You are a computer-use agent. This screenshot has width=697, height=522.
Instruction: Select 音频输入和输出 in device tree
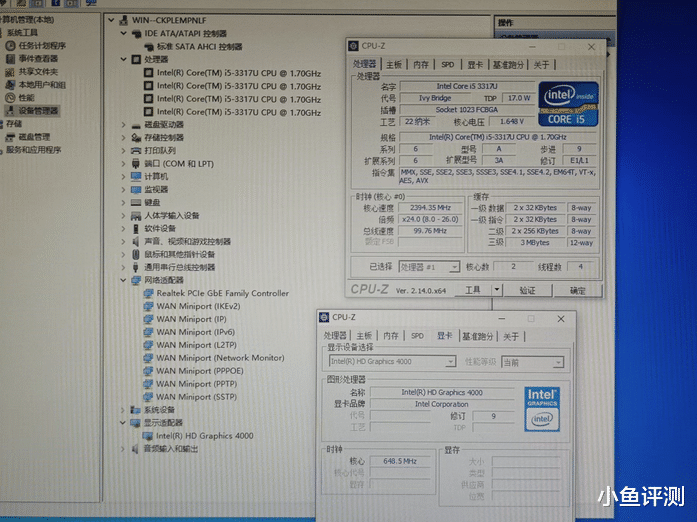171,449
